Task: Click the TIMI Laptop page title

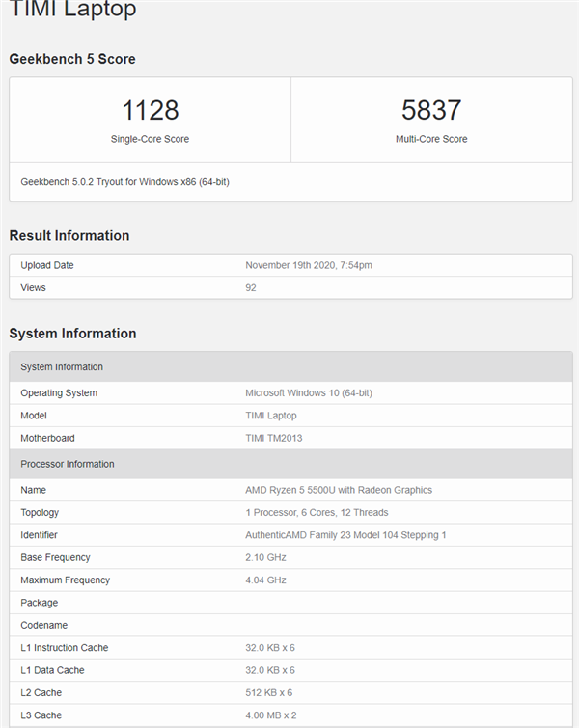Action: point(72,11)
